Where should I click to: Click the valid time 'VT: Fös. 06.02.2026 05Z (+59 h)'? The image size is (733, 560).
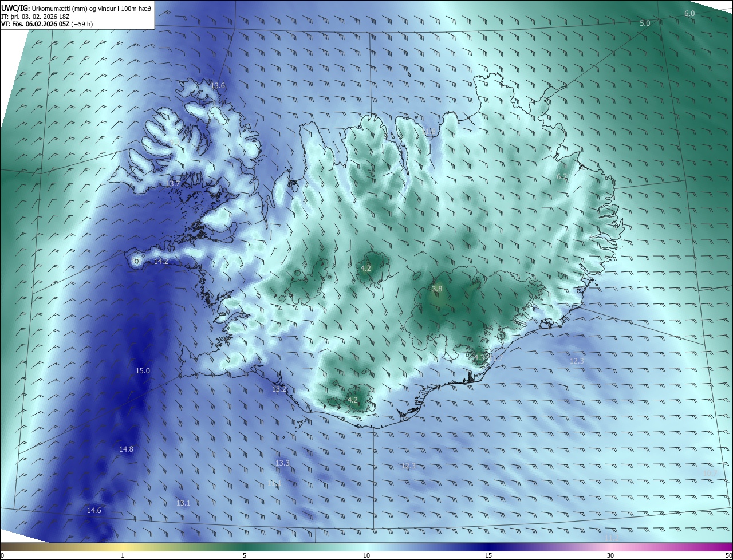(47, 23)
